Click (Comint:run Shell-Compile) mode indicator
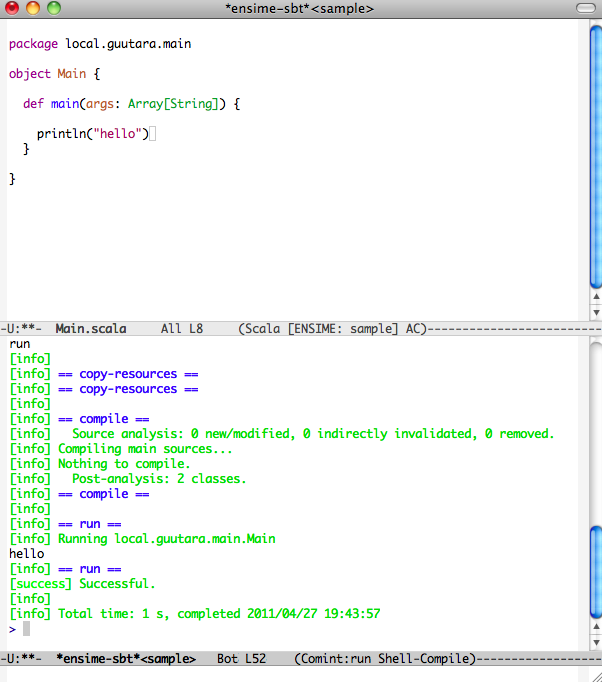 point(385,659)
